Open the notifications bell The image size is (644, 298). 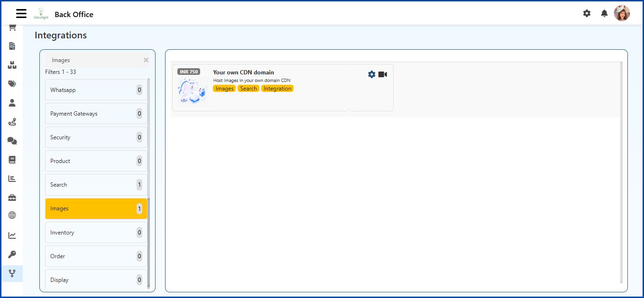pos(604,13)
